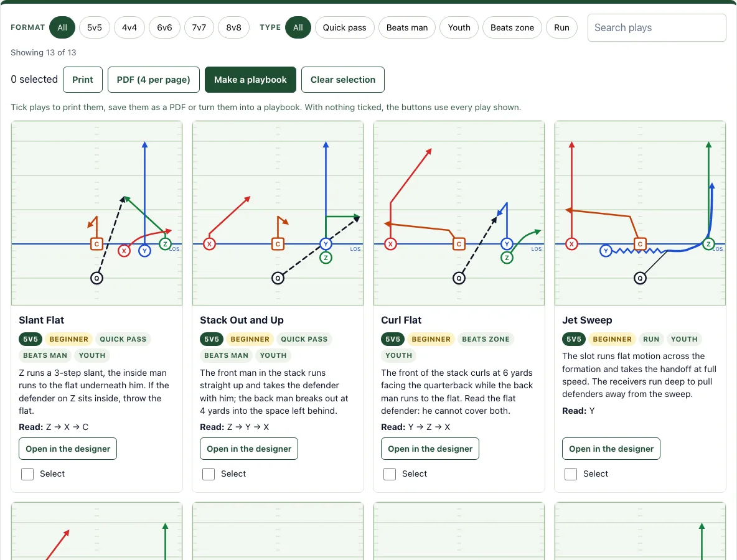The image size is (737, 560).
Task: Click the '0 selected' counter
Action: coord(34,80)
